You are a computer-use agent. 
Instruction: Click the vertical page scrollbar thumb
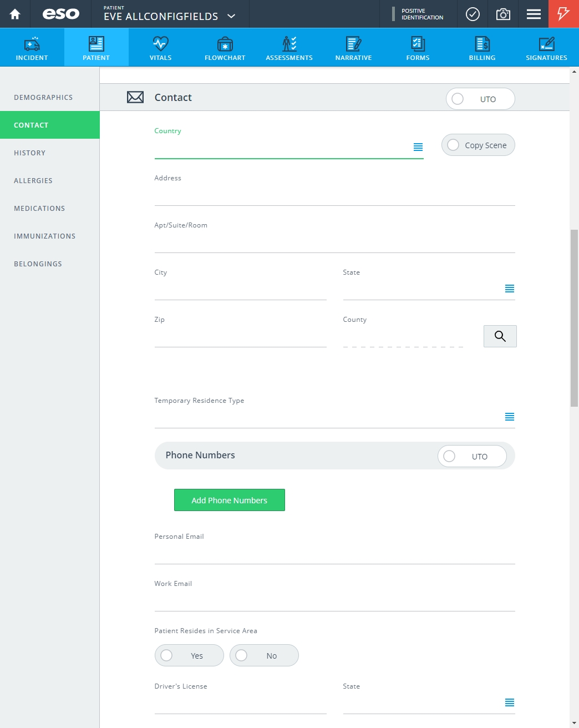click(574, 318)
